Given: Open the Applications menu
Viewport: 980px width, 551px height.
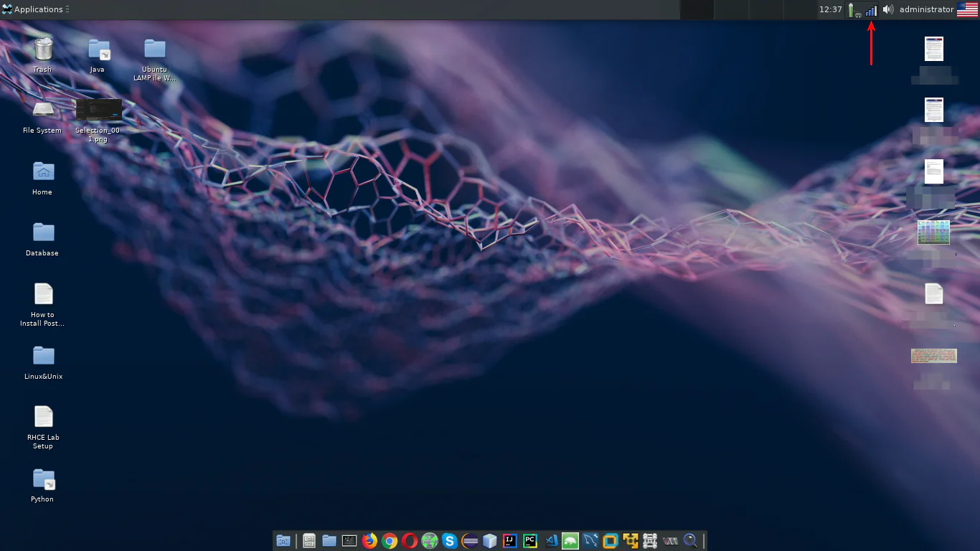Looking at the screenshot, I should (x=36, y=9).
